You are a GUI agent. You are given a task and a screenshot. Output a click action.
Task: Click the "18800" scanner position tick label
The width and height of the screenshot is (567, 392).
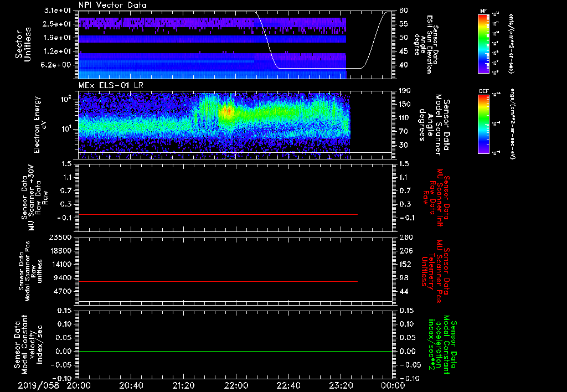click(x=60, y=251)
